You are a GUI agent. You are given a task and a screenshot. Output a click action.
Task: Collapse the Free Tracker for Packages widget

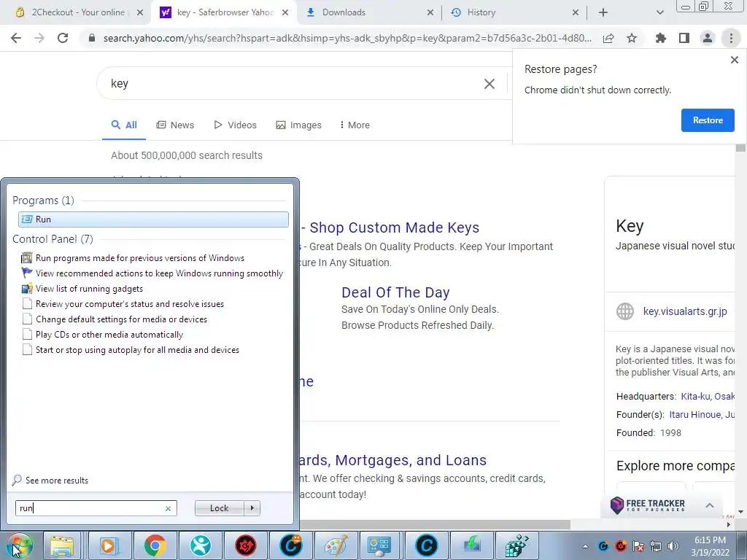click(709, 506)
